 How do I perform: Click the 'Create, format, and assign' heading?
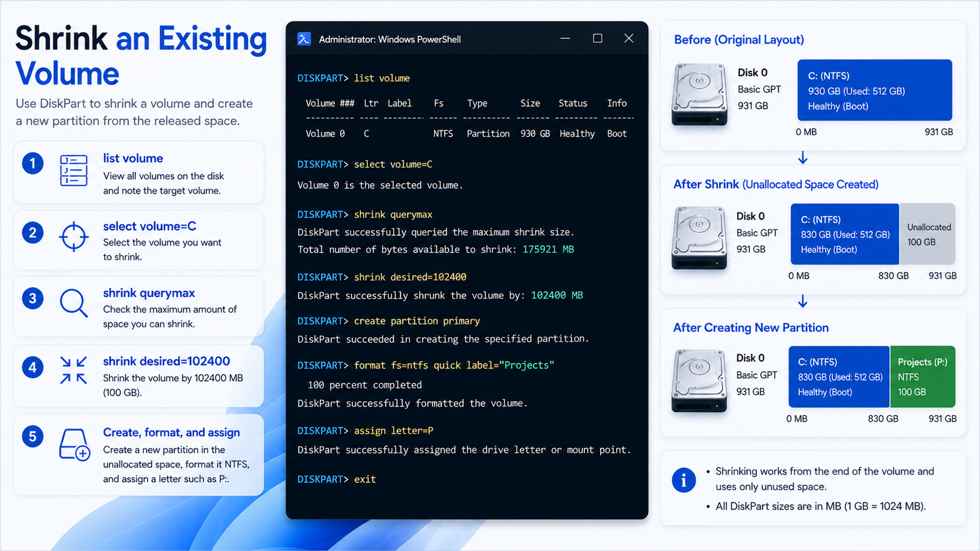(171, 433)
